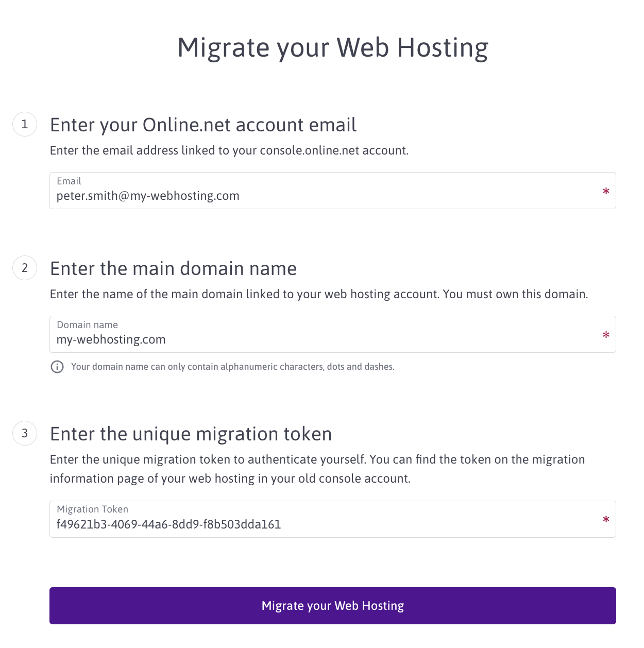644x648 pixels.
Task: Click the small "Migration Token" field label
Action: (x=92, y=509)
